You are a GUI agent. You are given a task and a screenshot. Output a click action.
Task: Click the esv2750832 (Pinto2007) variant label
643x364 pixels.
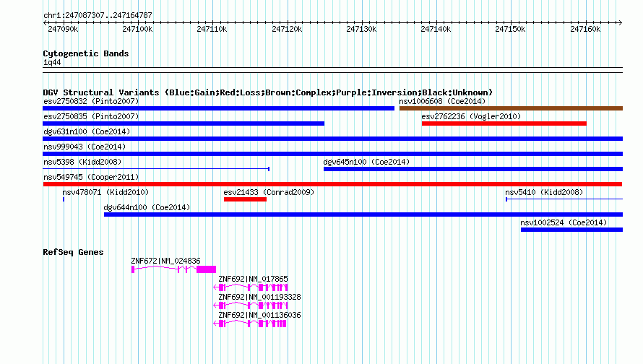91,101
